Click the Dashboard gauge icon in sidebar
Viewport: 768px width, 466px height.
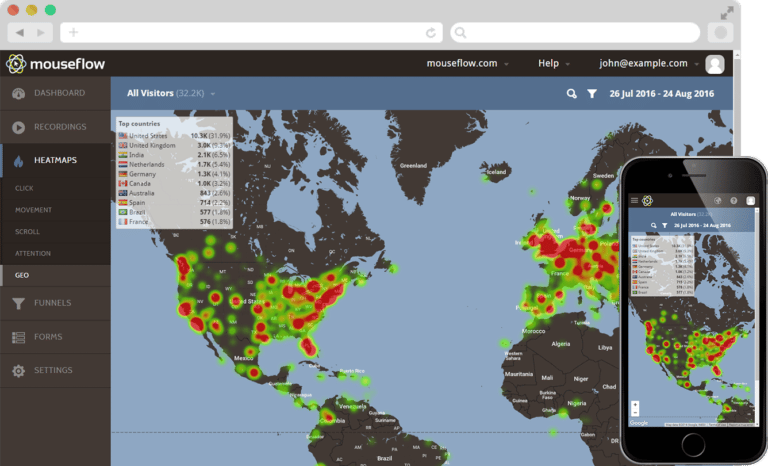tap(18, 94)
